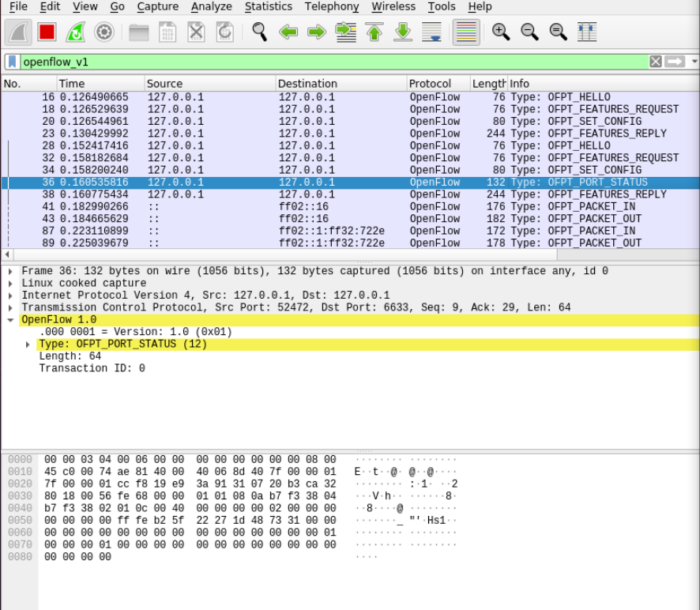Click scroll left arrow under packet list
Screen dimensions: 700x610
[x=7, y=254]
